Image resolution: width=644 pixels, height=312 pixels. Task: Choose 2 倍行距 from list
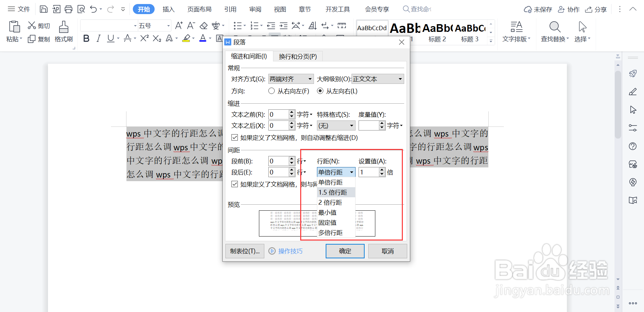336,202
